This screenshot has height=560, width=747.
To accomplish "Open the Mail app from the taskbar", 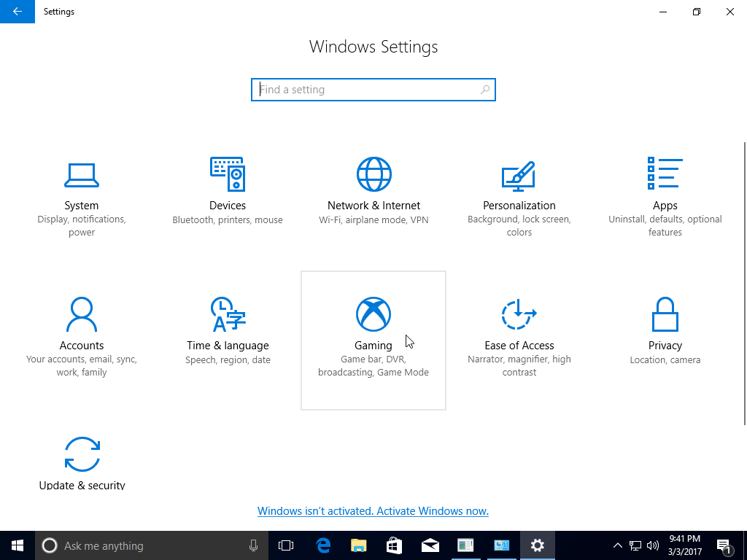I will [x=430, y=545].
